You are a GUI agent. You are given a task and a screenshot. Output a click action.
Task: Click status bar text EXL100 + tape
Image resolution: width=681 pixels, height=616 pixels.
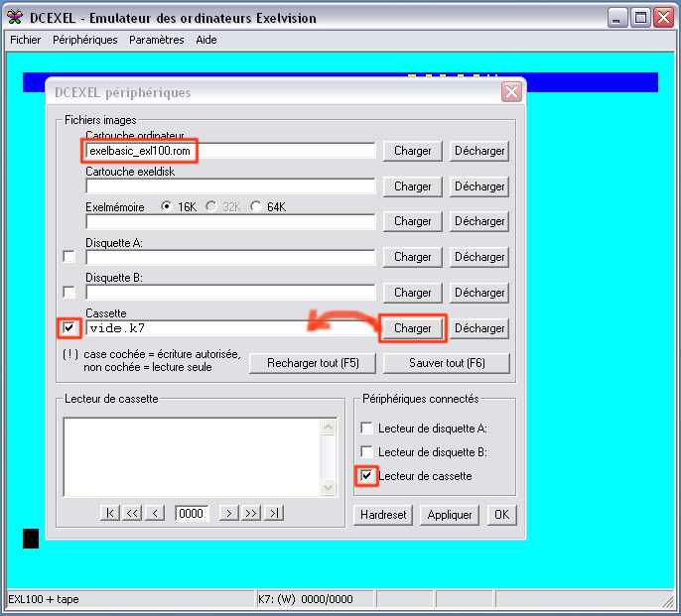[44, 599]
